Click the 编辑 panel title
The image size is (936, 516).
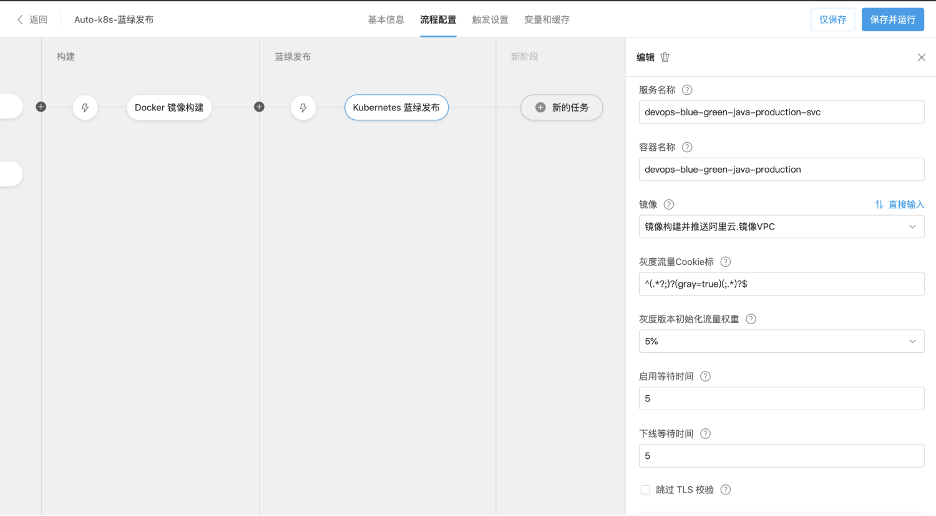pos(645,57)
